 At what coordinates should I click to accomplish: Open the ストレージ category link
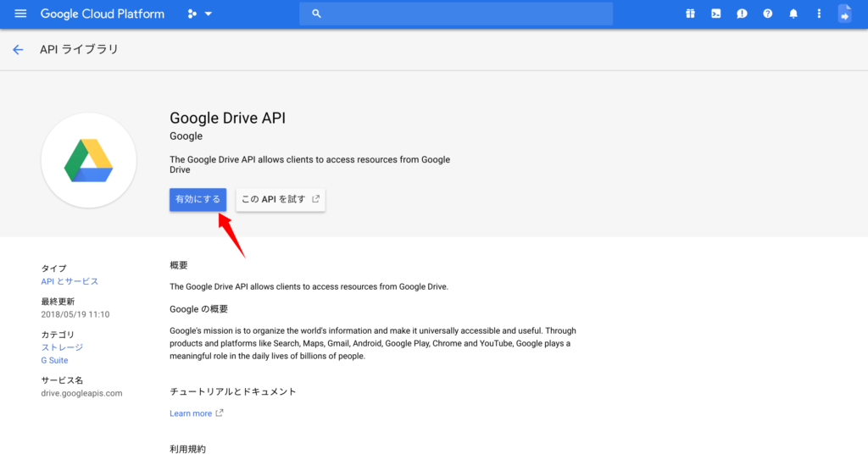point(62,347)
